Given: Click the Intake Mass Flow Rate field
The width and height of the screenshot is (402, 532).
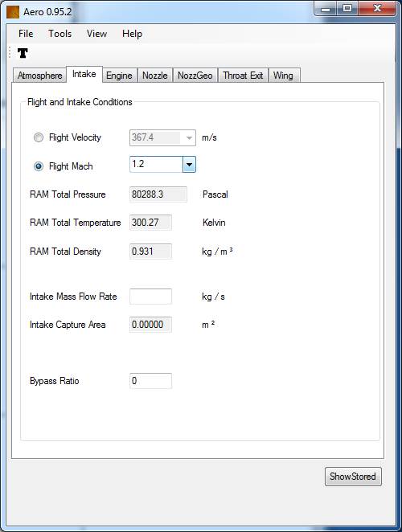Looking at the screenshot, I should (x=151, y=297).
